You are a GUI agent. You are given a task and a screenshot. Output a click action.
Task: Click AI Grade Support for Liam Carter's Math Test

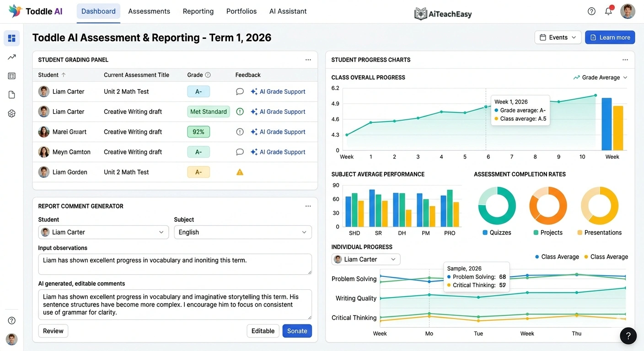click(278, 91)
